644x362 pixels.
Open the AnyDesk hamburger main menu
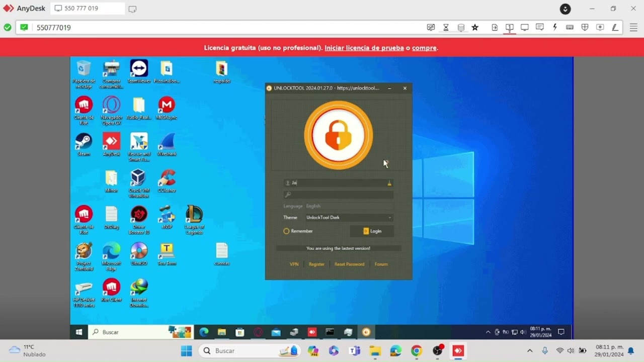(x=633, y=28)
